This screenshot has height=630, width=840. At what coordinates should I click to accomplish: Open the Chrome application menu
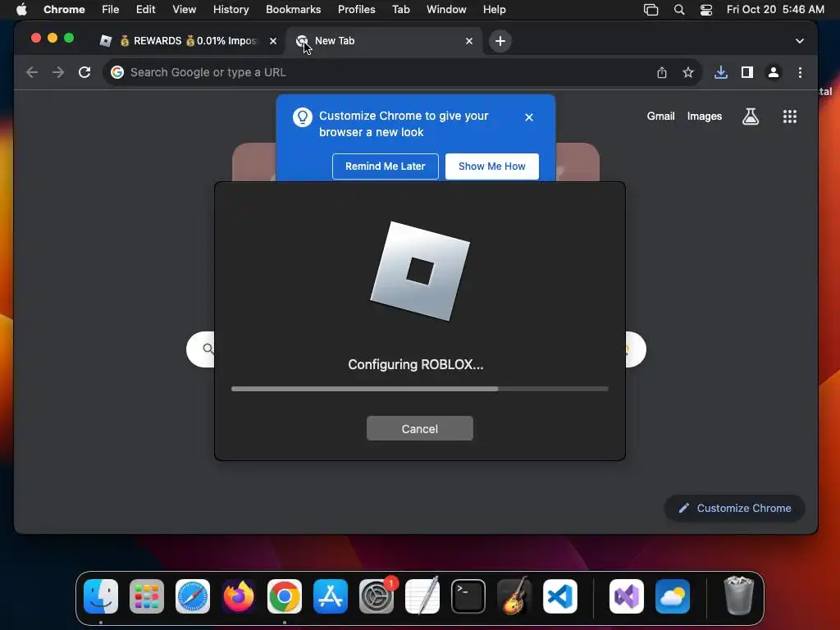[x=64, y=9]
